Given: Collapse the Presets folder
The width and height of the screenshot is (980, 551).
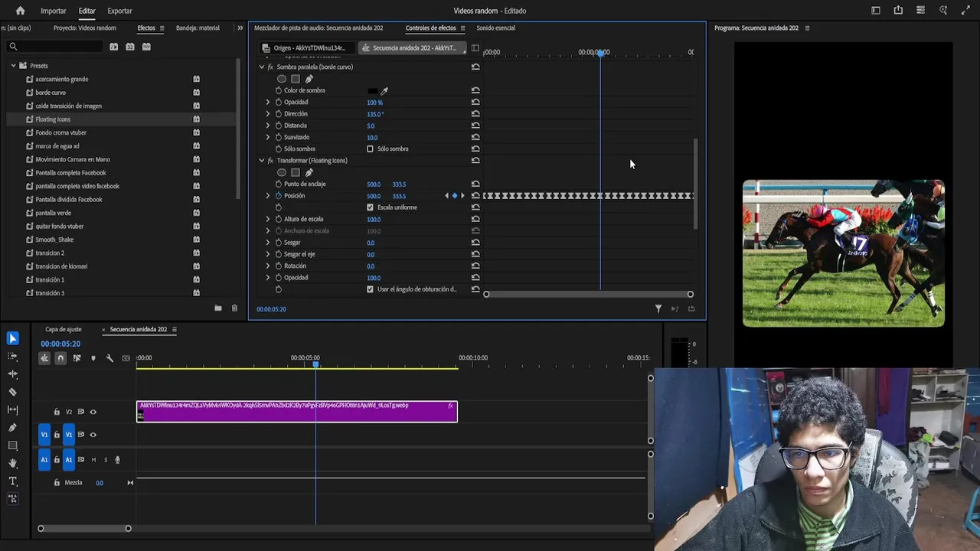Looking at the screenshot, I should click(13, 66).
